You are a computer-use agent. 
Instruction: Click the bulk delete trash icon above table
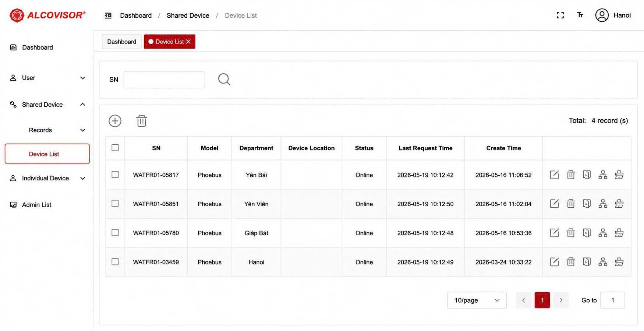coord(142,121)
